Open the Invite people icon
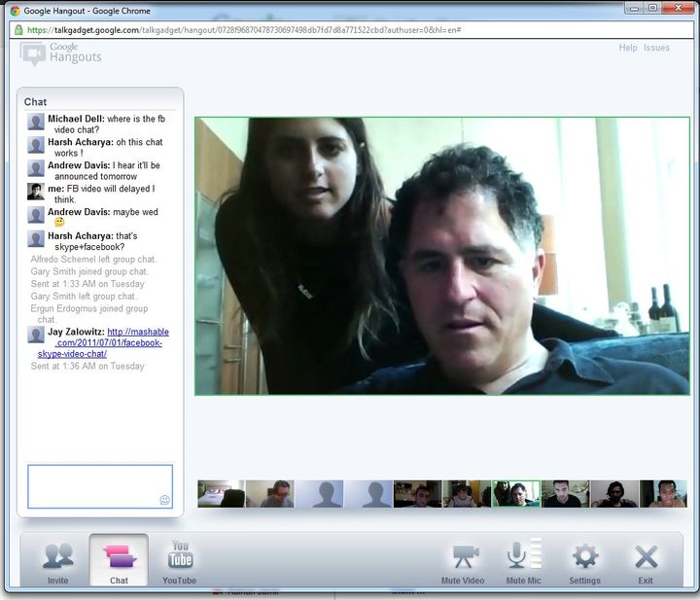 coord(58,557)
